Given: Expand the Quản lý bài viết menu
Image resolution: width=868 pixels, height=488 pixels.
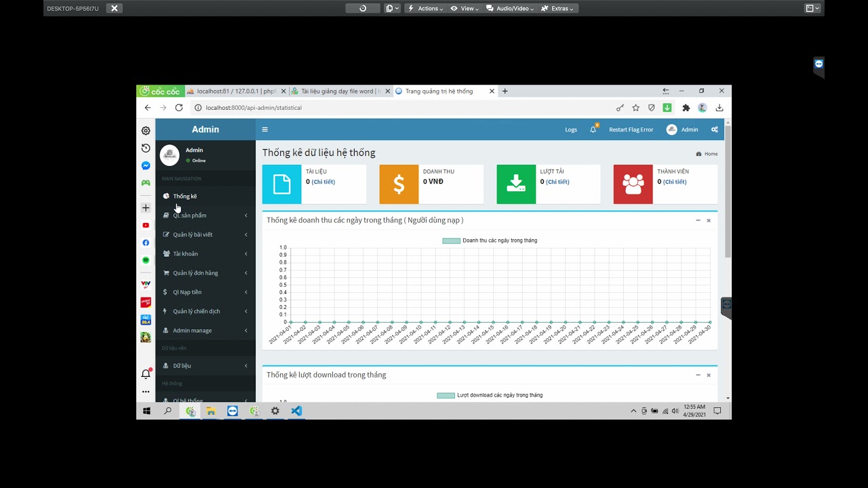Looking at the screenshot, I should pos(205,235).
